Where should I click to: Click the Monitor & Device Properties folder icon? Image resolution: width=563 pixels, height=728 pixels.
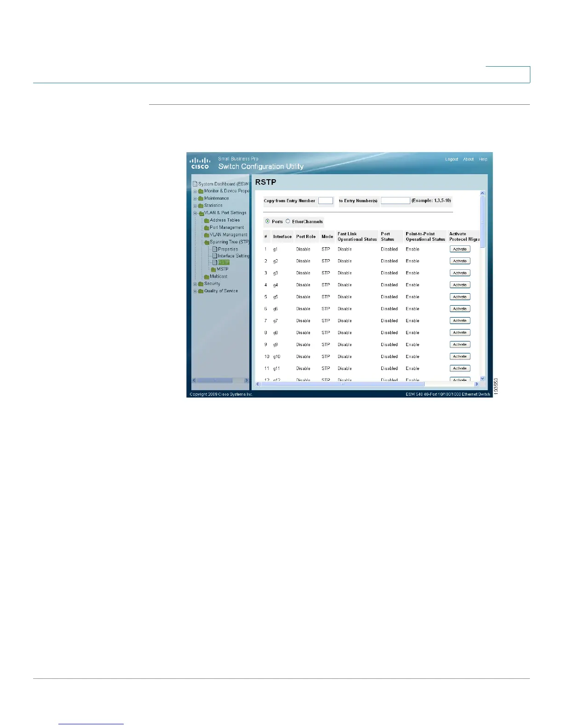[x=201, y=191]
